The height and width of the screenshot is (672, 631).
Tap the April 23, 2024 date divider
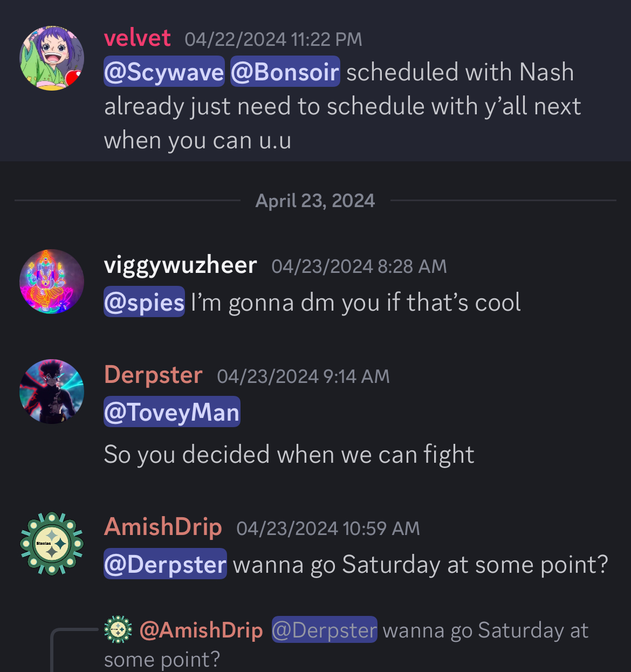315,201
